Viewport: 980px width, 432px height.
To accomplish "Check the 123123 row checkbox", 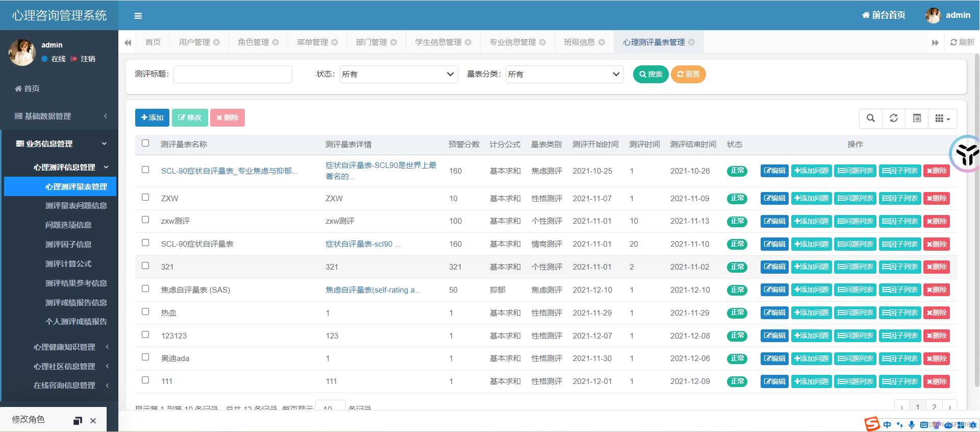I will pos(145,334).
